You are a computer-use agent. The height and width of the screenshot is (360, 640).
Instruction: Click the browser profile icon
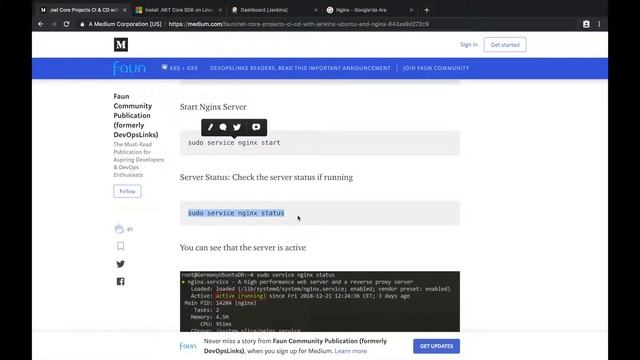pos(586,24)
